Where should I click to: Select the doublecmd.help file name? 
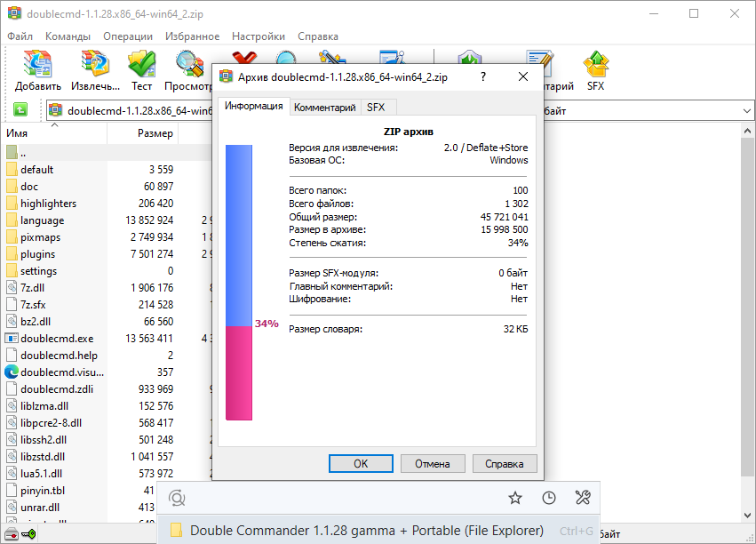(59, 355)
